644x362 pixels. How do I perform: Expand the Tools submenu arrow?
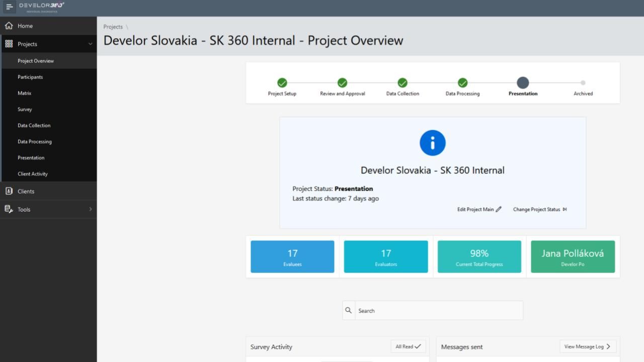coord(91,209)
